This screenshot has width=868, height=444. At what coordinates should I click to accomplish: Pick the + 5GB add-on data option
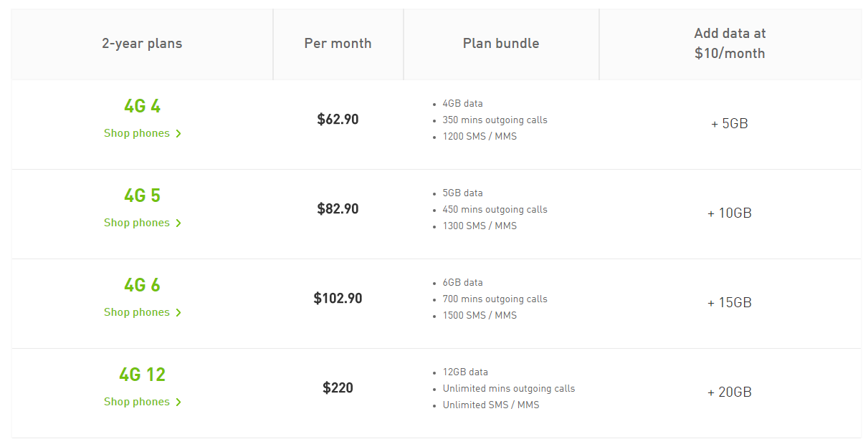point(730,124)
